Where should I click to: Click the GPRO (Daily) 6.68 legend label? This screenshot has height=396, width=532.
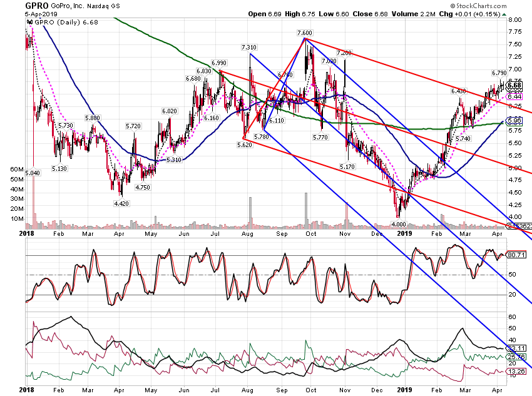coord(66,23)
